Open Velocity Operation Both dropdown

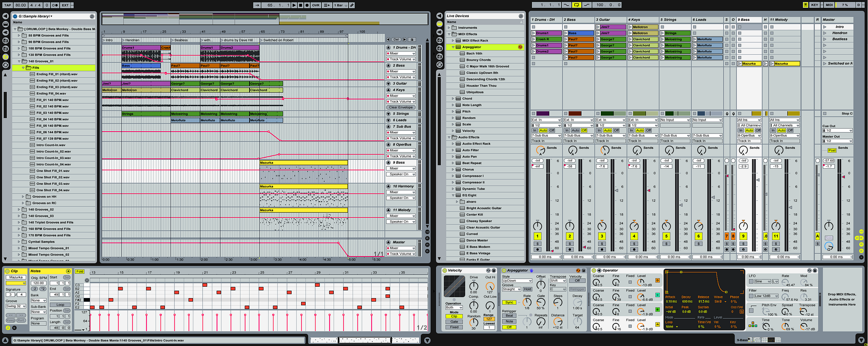coord(454,307)
